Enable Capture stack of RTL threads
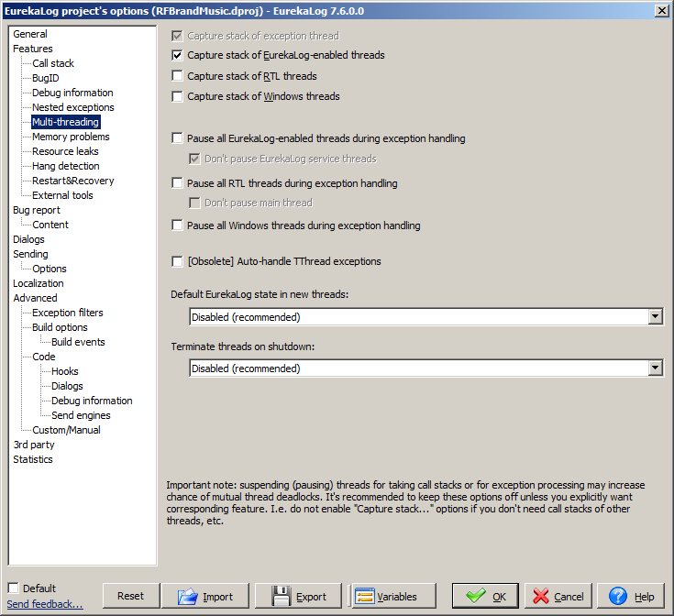The width and height of the screenshot is (674, 616). click(177, 76)
